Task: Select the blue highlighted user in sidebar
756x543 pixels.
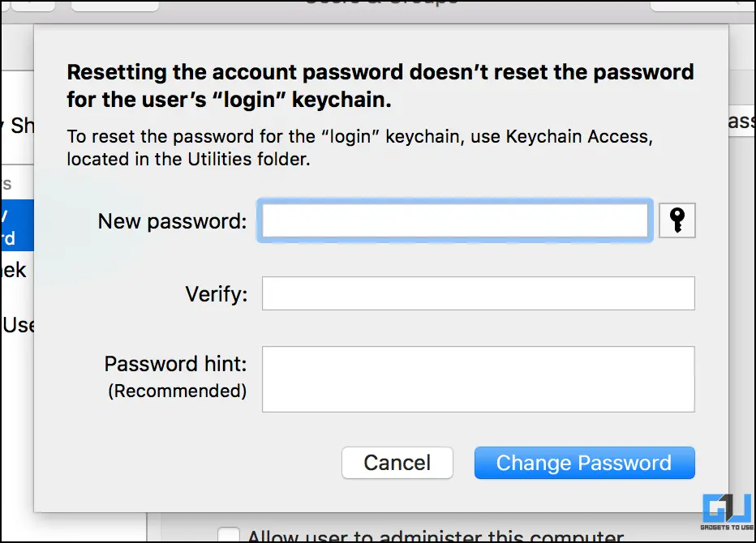Action: 17,225
